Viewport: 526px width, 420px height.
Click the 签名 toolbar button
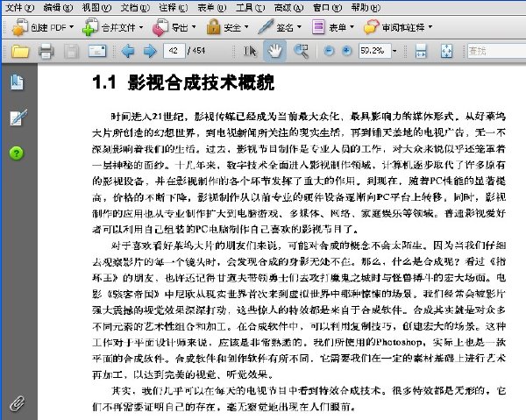point(280,27)
